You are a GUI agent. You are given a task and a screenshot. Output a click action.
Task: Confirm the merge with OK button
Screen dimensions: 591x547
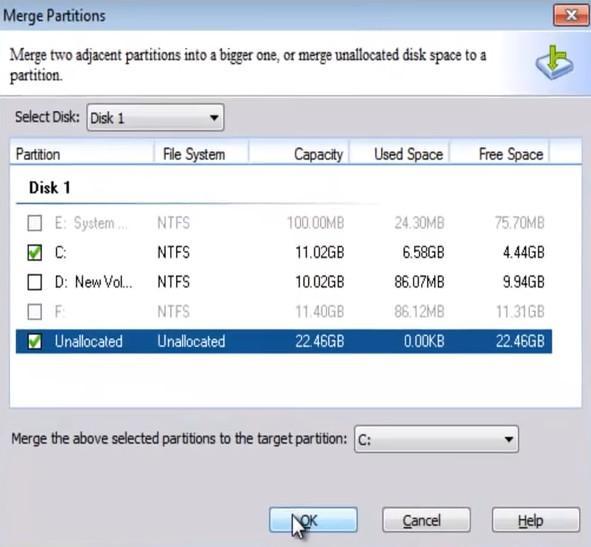point(313,520)
